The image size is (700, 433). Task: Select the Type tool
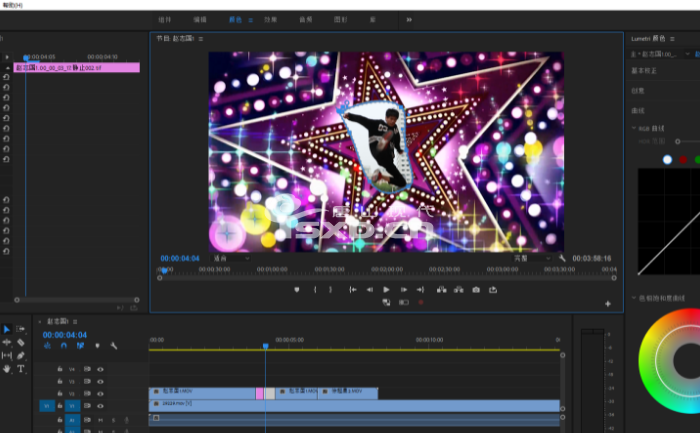click(21, 369)
